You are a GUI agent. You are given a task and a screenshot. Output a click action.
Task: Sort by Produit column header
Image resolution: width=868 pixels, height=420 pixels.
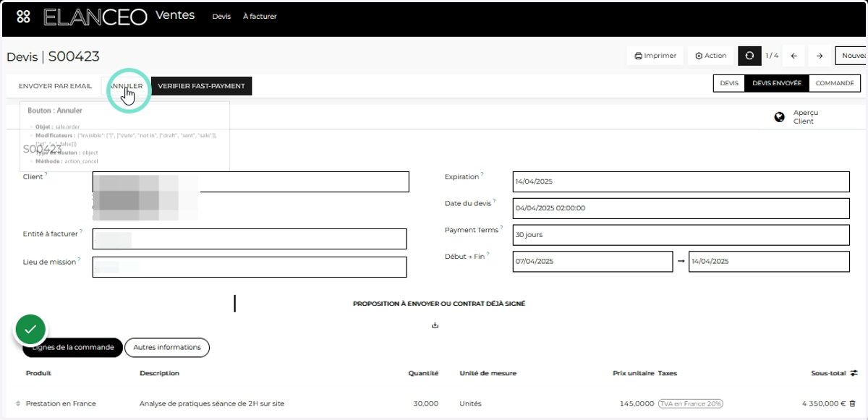(38, 373)
